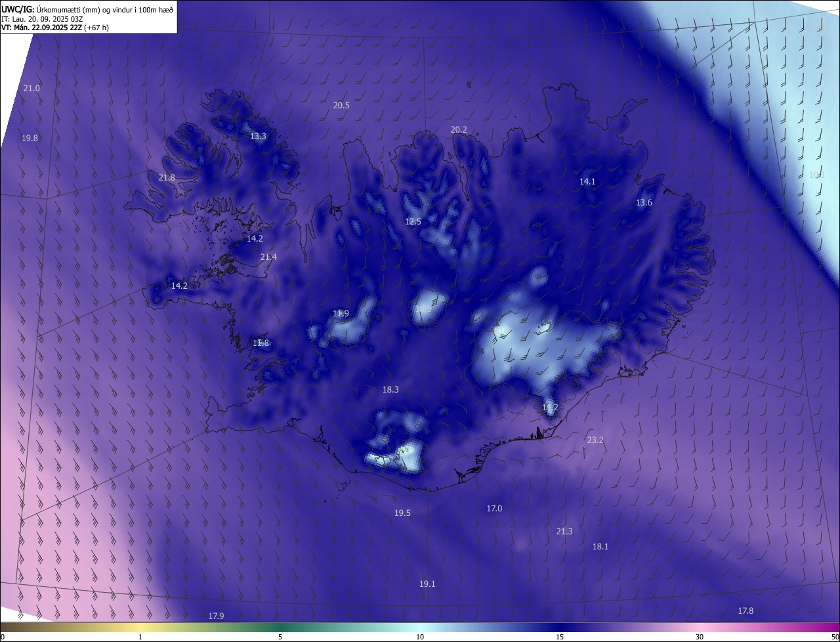Click the 12.5 value label

point(413,221)
